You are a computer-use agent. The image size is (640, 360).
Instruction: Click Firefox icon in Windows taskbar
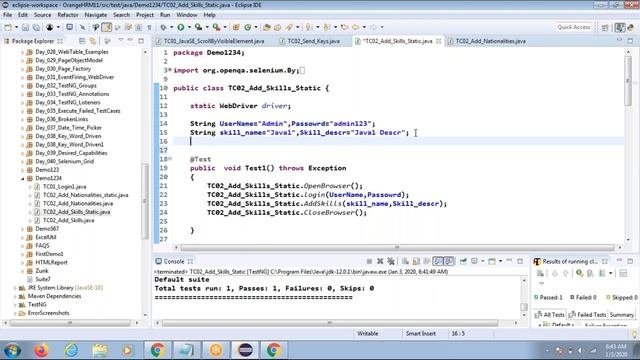[41, 350]
